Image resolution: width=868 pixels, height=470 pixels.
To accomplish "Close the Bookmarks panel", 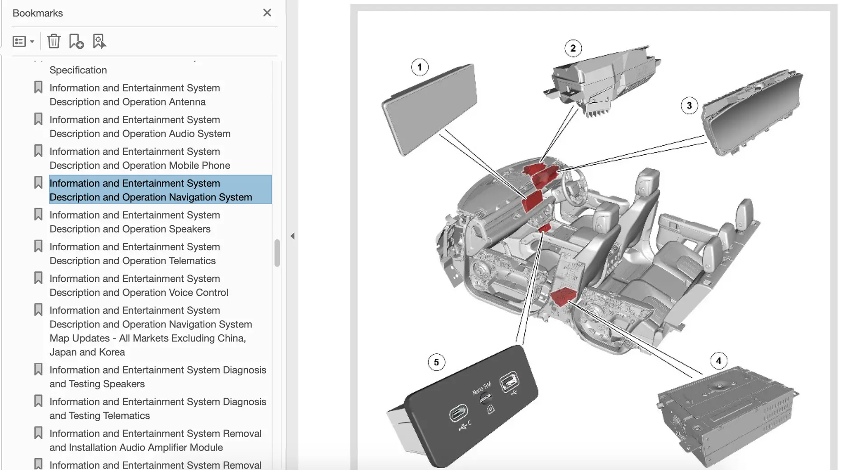I will pos(267,13).
